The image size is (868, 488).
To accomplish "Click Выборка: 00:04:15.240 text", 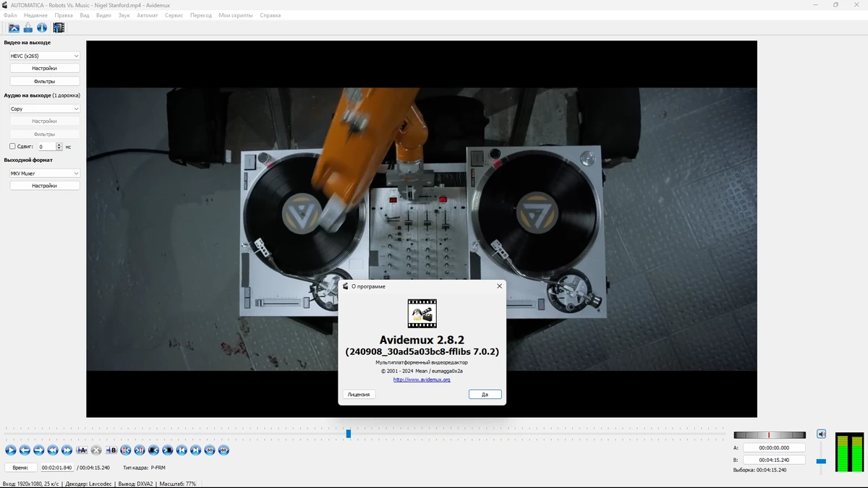I will [x=759, y=470].
